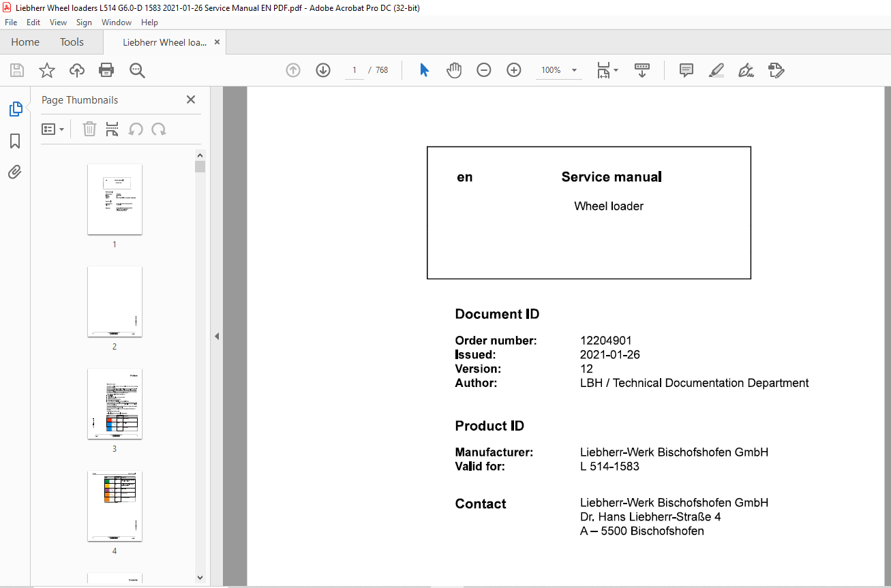
Task: Add document to starred with star icon
Action: (46, 70)
